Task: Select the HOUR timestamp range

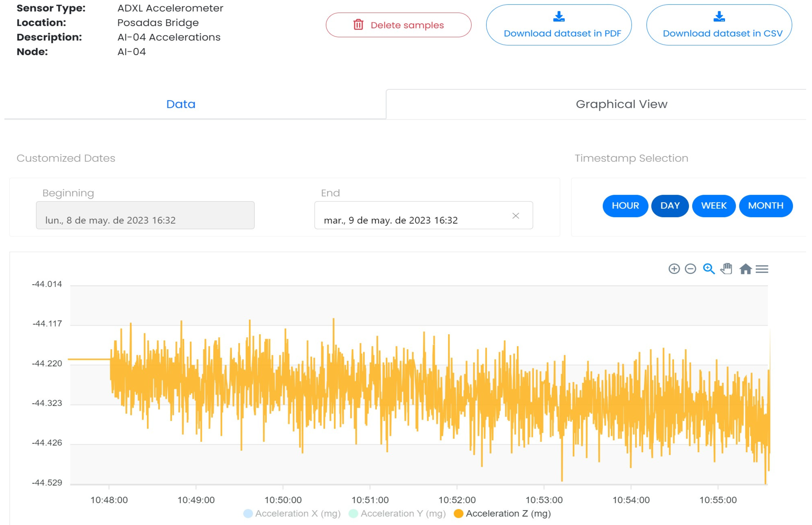Action: (x=625, y=206)
